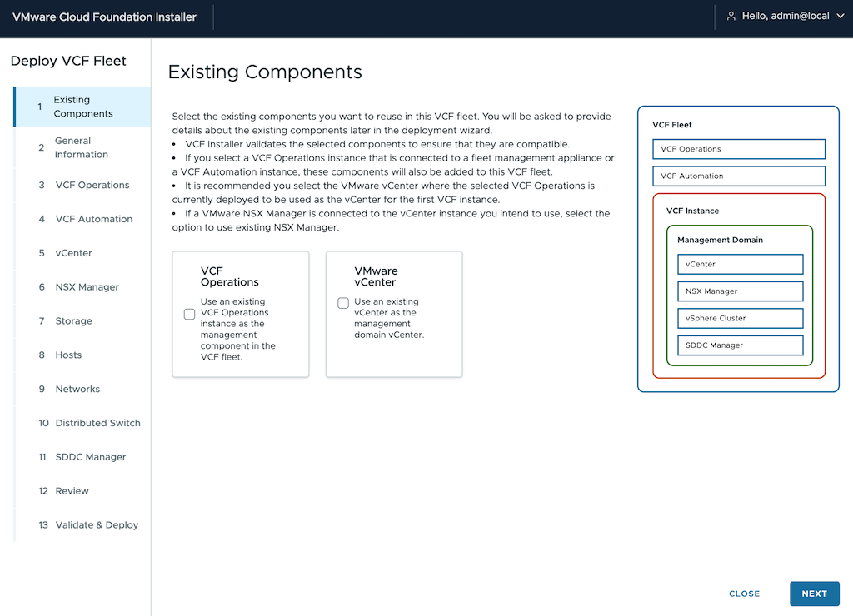The image size is (853, 616).
Task: Click NSX Manager box in Management Domain diagram
Action: 740,291
